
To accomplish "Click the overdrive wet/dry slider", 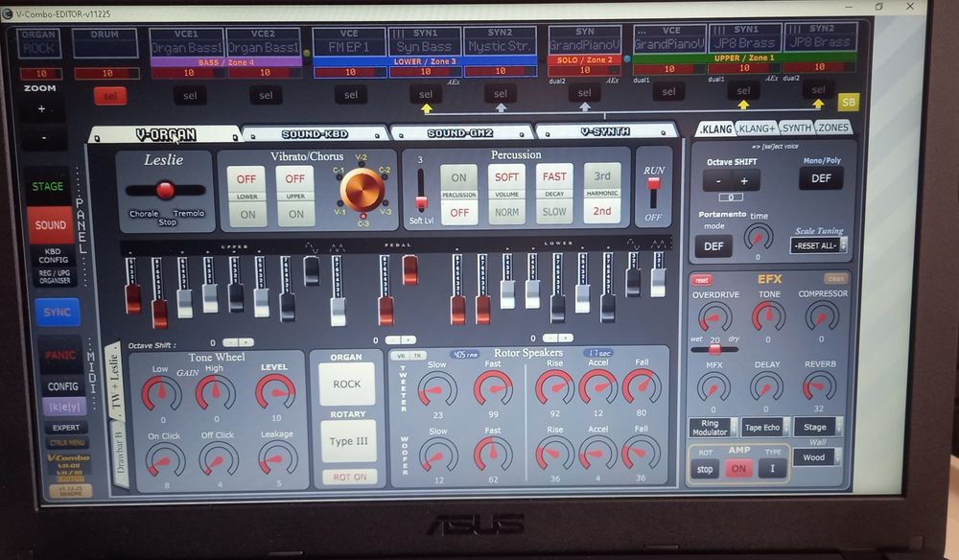I will point(714,350).
